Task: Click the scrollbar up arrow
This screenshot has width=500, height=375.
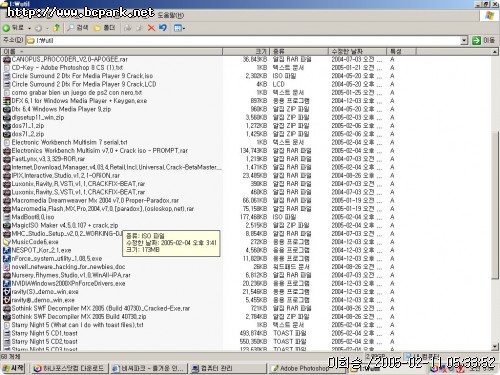Action: [x=495, y=52]
